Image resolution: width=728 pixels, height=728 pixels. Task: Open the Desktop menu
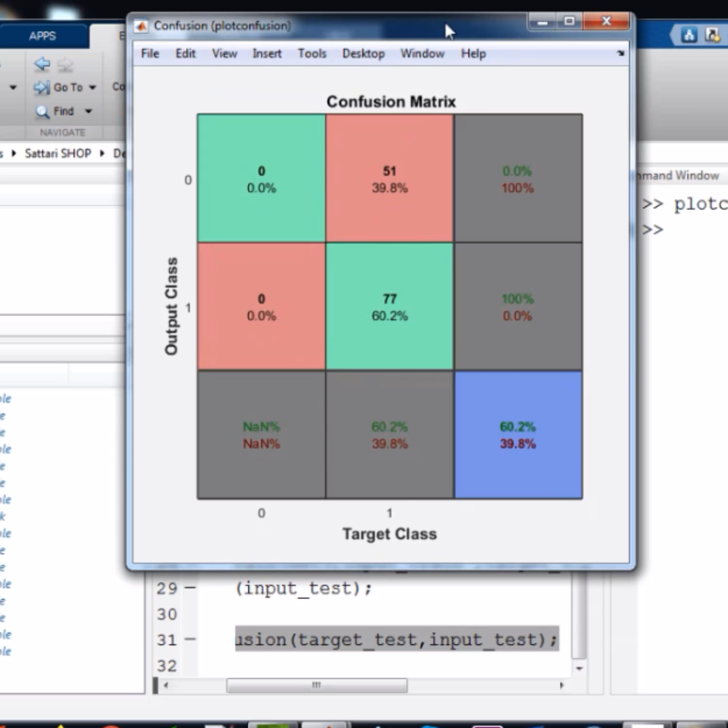(363, 53)
